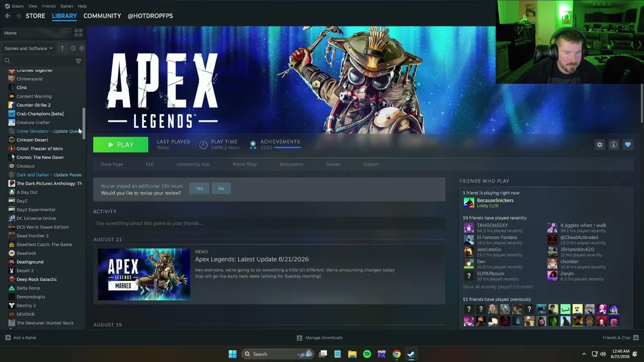The image size is (644, 362).
Task: Open the Guides tab
Action: pos(333,164)
